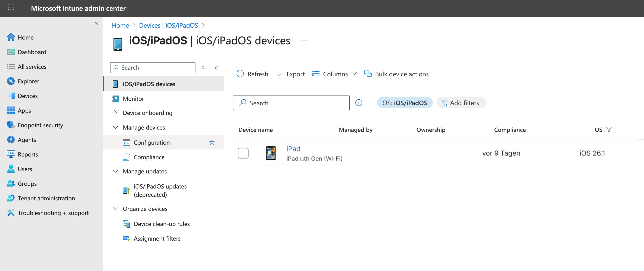Image resolution: width=644 pixels, height=271 pixels.
Task: Open Endpoint security from sidebar
Action: 40,125
